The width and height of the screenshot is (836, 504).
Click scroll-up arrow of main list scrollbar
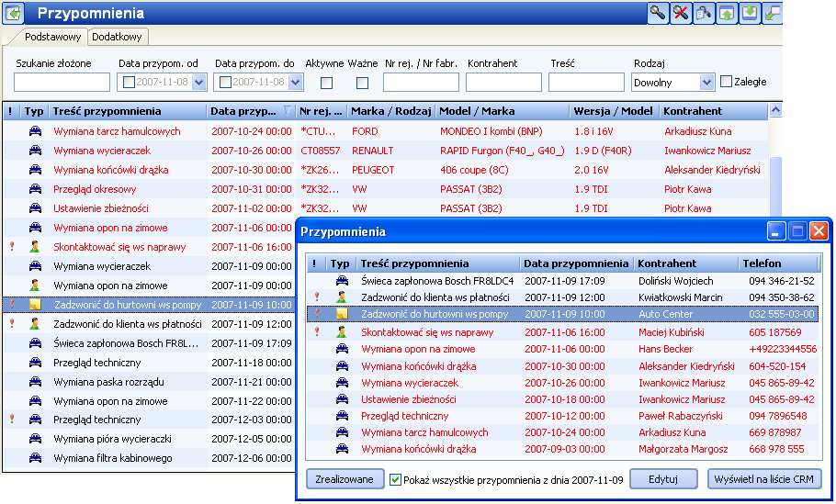[775, 111]
